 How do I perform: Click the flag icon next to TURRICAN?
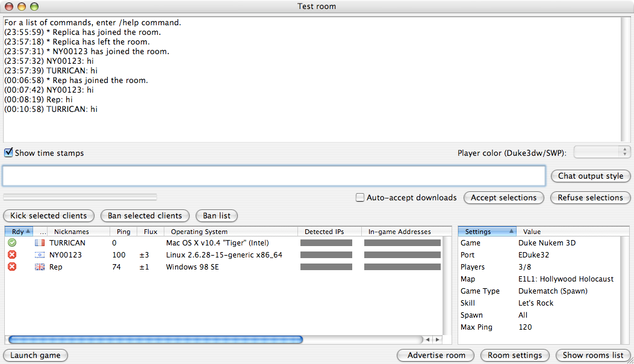pos(40,243)
